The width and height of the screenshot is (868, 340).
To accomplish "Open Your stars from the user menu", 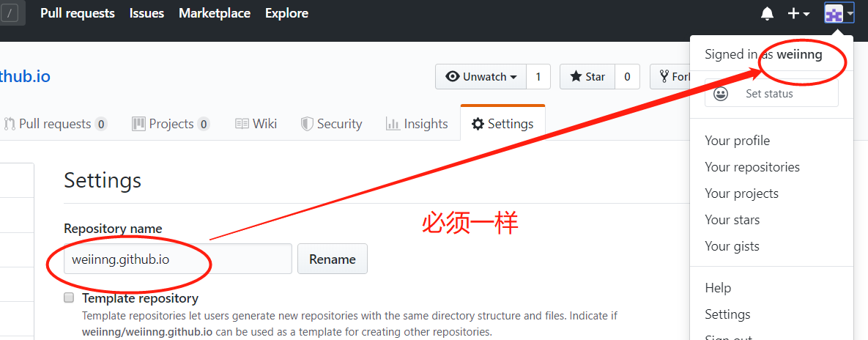I will 732,220.
